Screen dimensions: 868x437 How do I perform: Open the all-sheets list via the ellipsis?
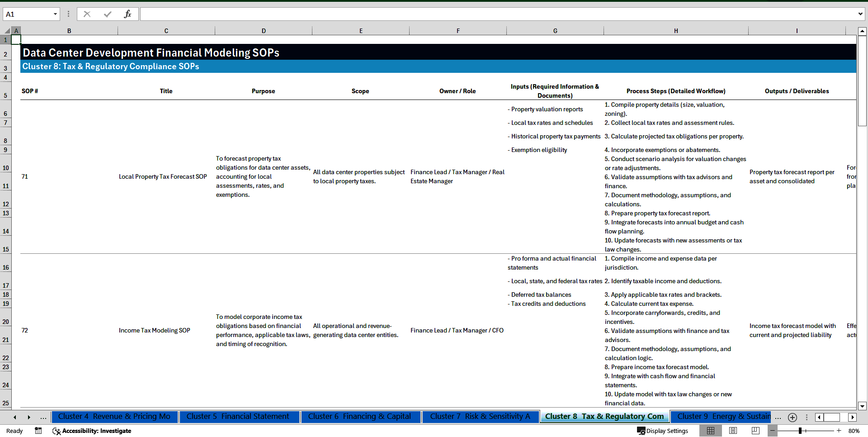pyautogui.click(x=43, y=417)
